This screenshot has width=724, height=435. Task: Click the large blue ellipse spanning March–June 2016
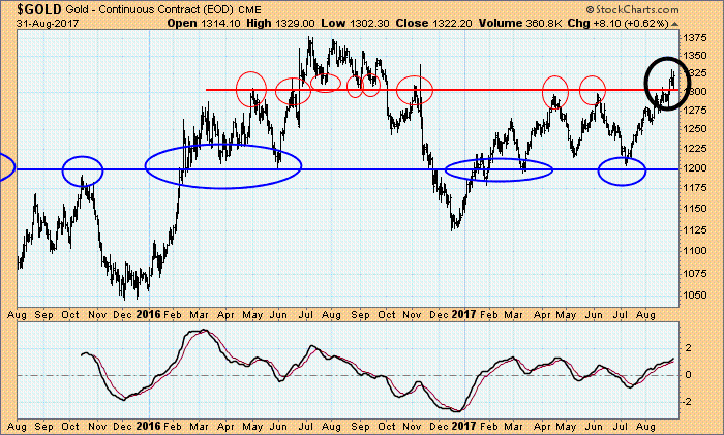[x=222, y=166]
